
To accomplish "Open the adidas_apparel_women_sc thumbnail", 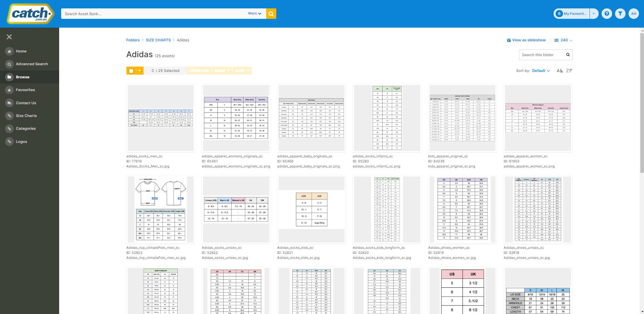I will point(538,118).
